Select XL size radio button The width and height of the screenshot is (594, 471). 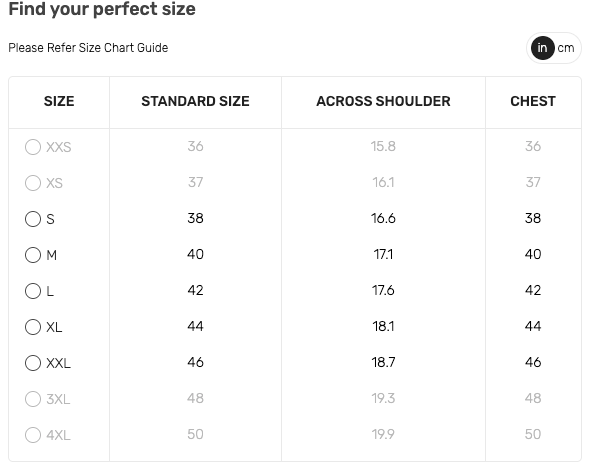pos(33,327)
